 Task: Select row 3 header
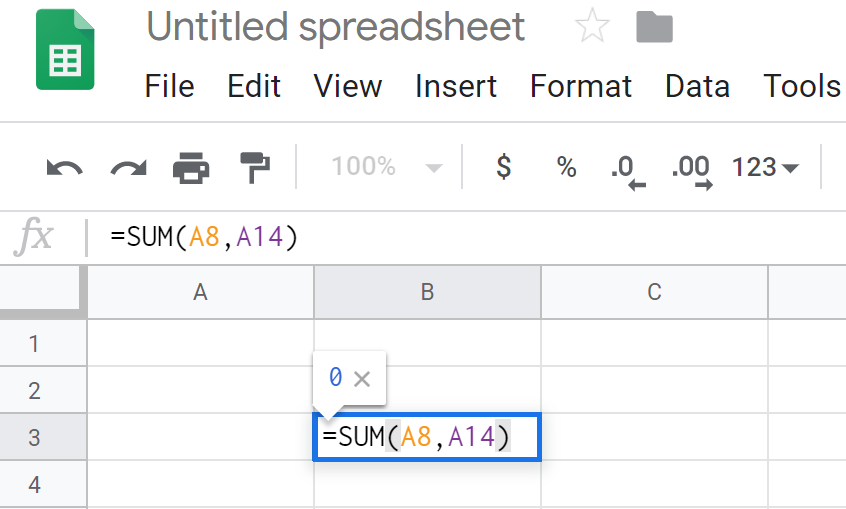point(43,437)
